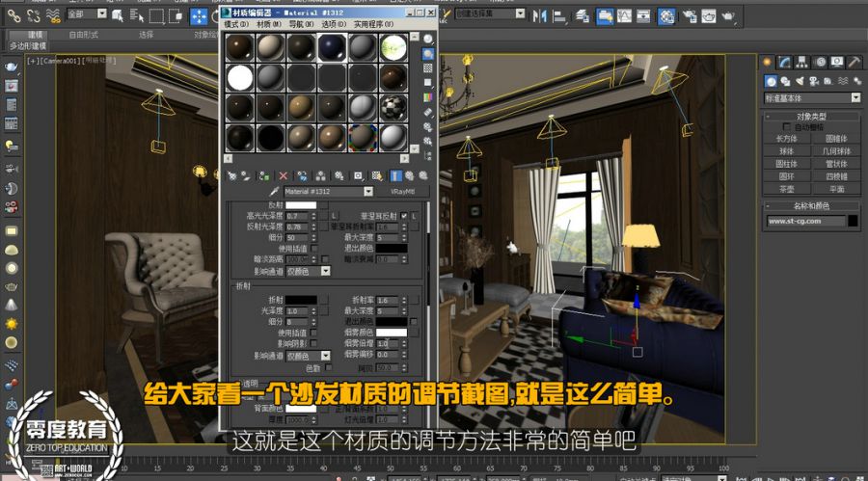Viewport: 868px width, 481px height.
Task: Pick material from object eyedropper
Action: 274,192
